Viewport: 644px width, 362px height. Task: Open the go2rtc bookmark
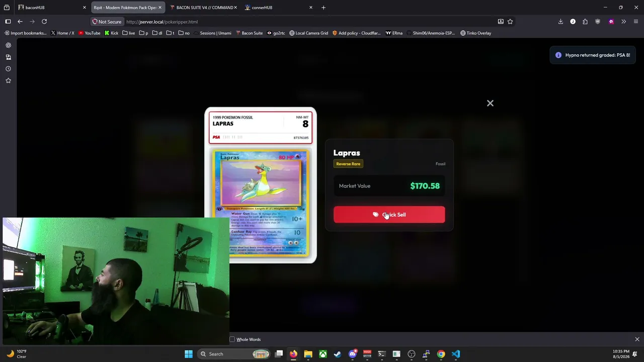tap(276, 33)
